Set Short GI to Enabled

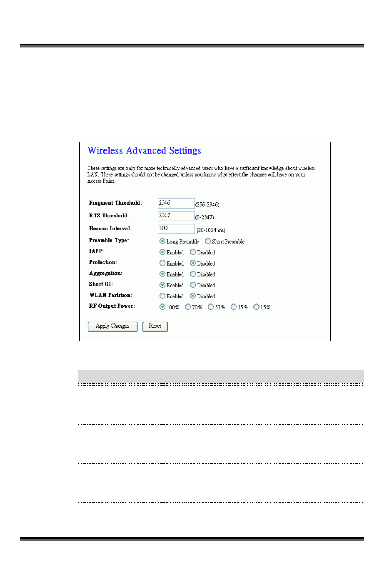click(163, 285)
